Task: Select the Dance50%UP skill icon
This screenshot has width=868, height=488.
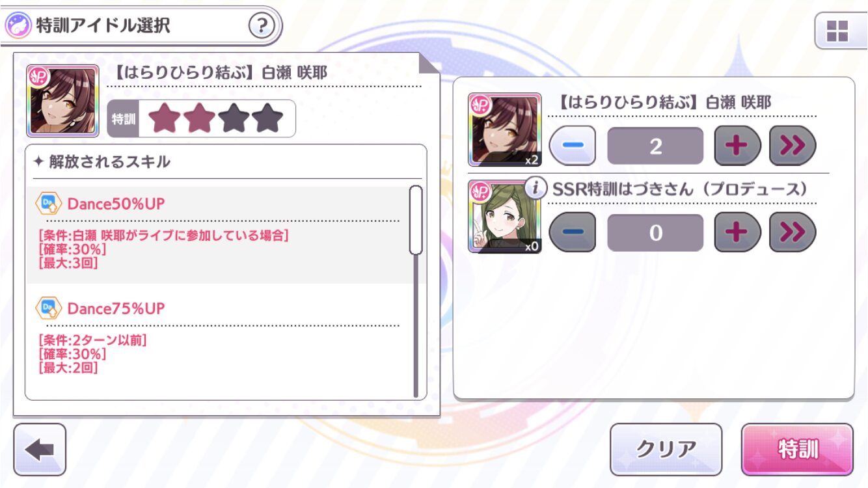Action: pyautogui.click(x=47, y=204)
